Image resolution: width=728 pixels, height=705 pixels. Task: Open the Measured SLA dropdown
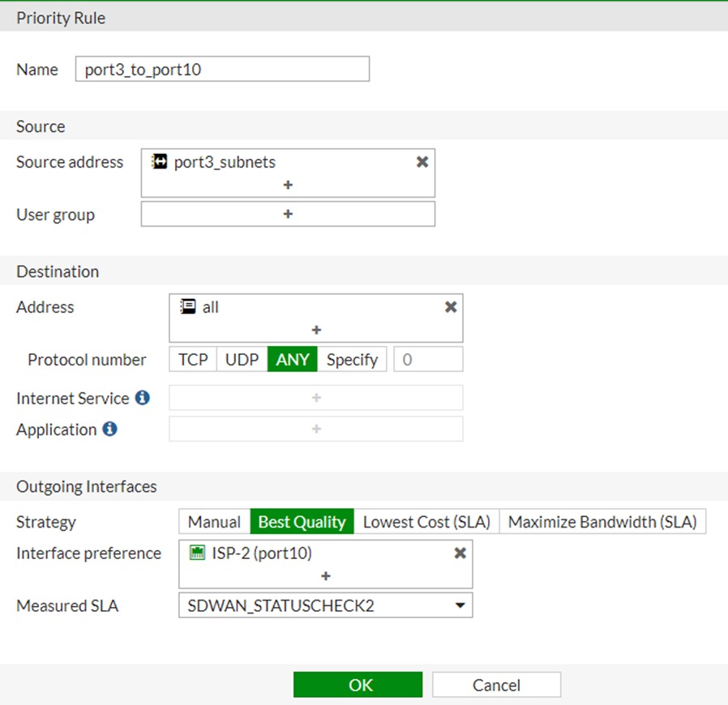click(325, 605)
